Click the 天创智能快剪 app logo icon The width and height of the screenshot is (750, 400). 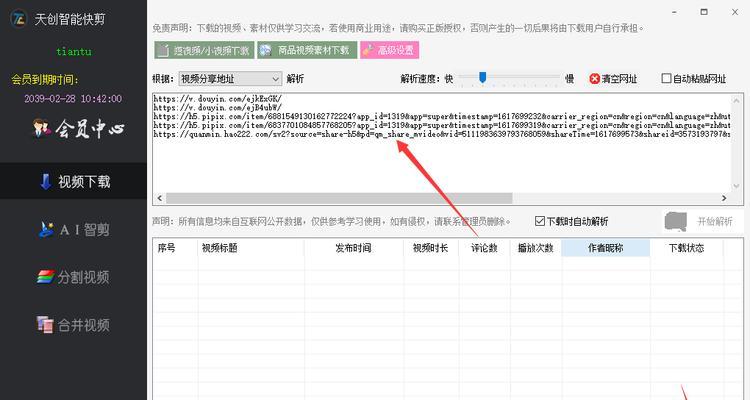(19, 19)
